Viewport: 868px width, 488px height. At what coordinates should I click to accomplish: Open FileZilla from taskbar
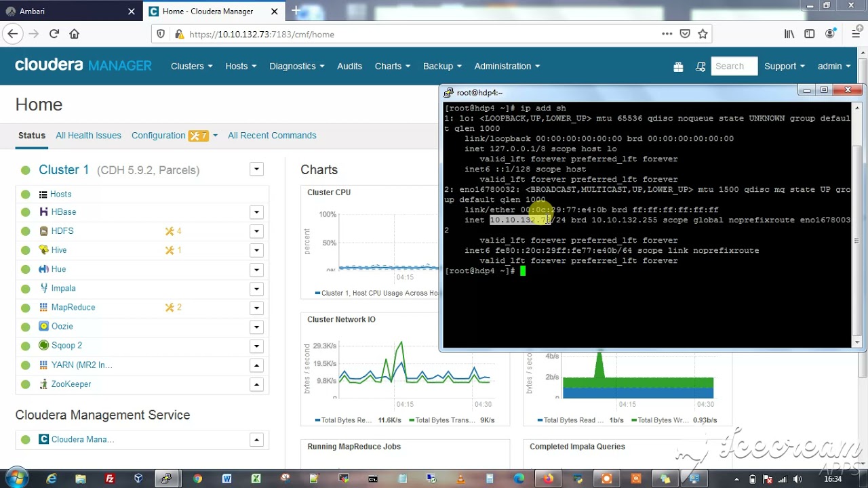tap(109, 479)
